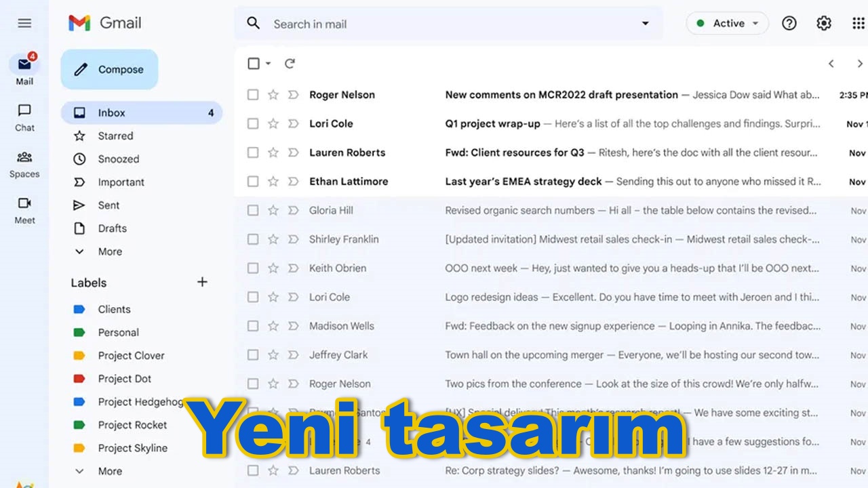Image resolution: width=868 pixels, height=488 pixels.
Task: Open the Google apps grid icon
Action: tap(858, 24)
